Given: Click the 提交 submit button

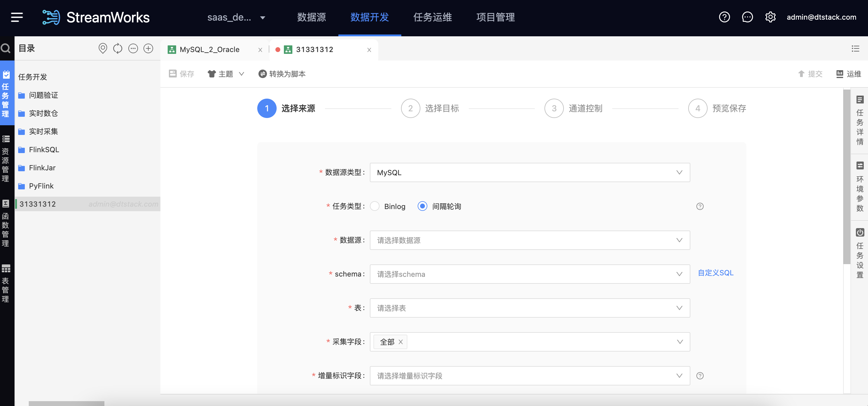Looking at the screenshot, I should pos(810,74).
